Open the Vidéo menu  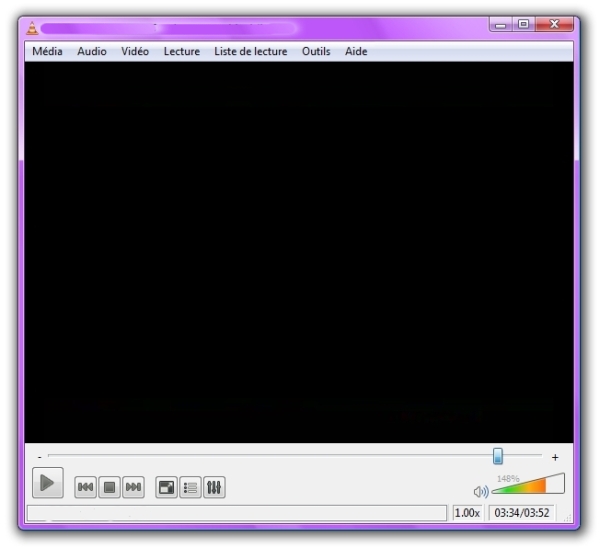coord(135,51)
